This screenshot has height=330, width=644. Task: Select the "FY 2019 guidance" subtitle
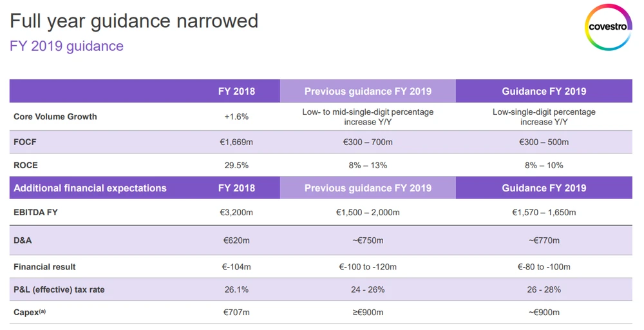click(x=66, y=46)
